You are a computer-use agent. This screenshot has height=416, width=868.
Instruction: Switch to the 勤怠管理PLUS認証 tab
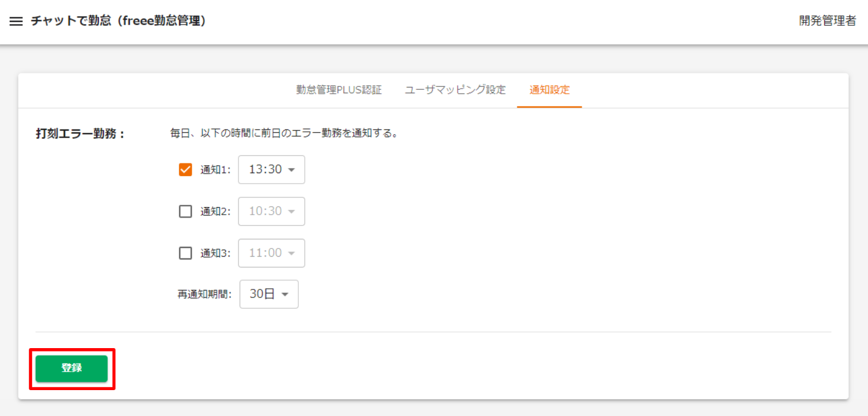click(x=339, y=90)
